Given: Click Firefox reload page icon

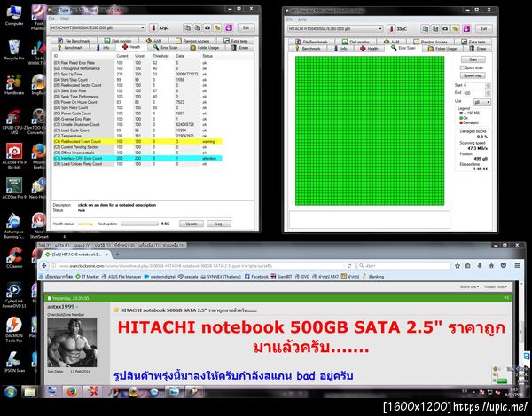Looking at the screenshot, I should click(349, 266).
